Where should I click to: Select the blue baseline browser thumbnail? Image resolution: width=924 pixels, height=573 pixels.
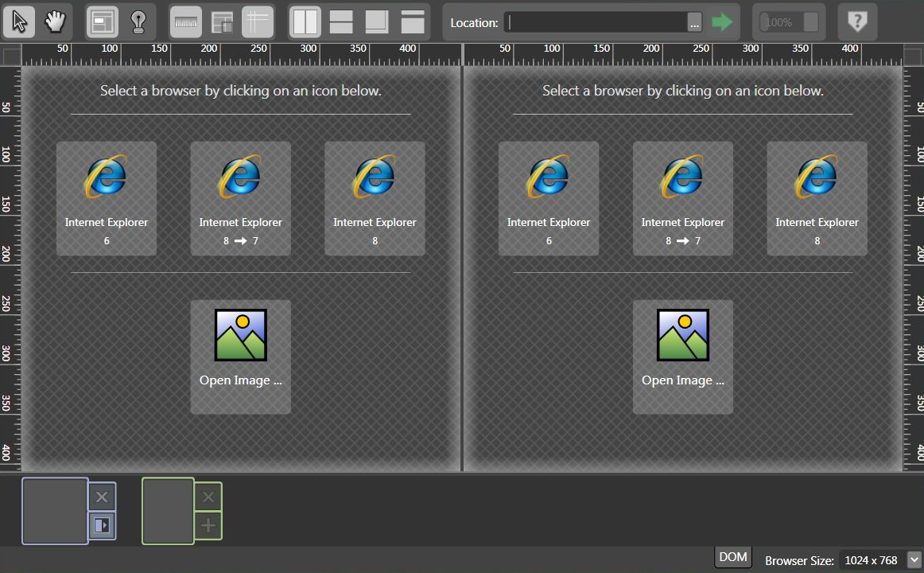[x=55, y=510]
